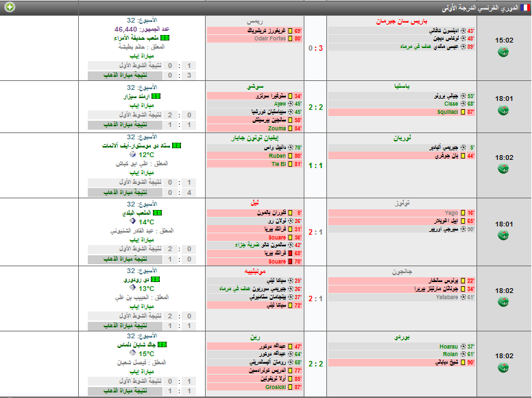
Task: Click the green ball icon in Toulouse row
Action: [x=503, y=235]
